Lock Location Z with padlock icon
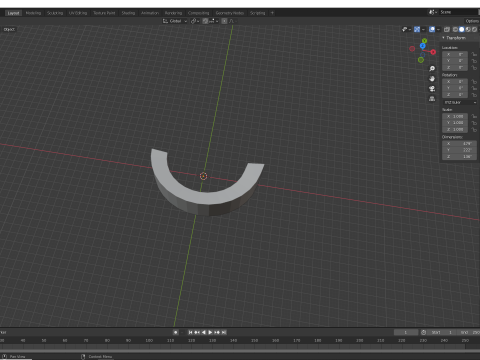Image resolution: width=480 pixels, height=360 pixels. (474, 68)
